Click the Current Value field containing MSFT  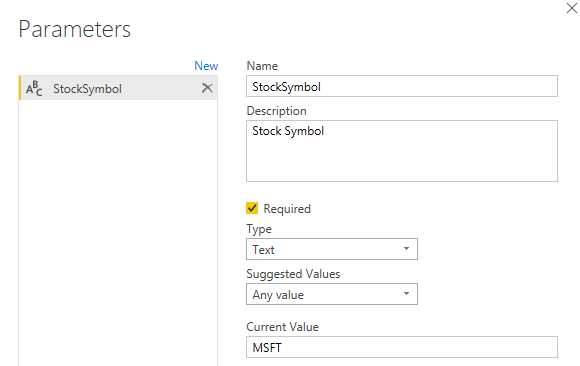click(x=402, y=347)
